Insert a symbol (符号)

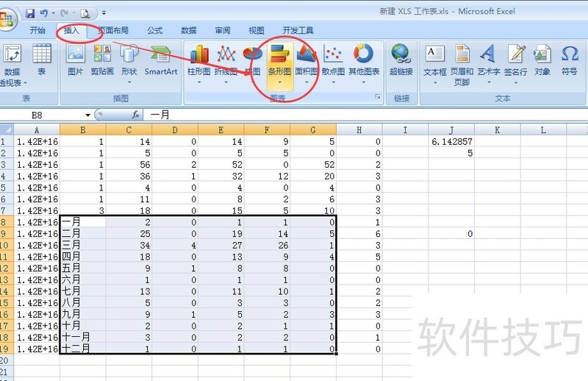[x=569, y=61]
